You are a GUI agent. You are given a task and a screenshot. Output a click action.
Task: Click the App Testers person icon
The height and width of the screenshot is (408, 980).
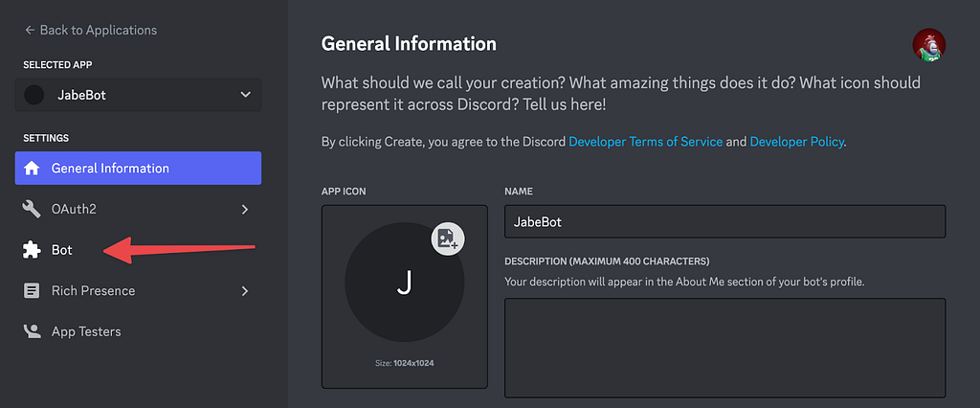(x=32, y=331)
